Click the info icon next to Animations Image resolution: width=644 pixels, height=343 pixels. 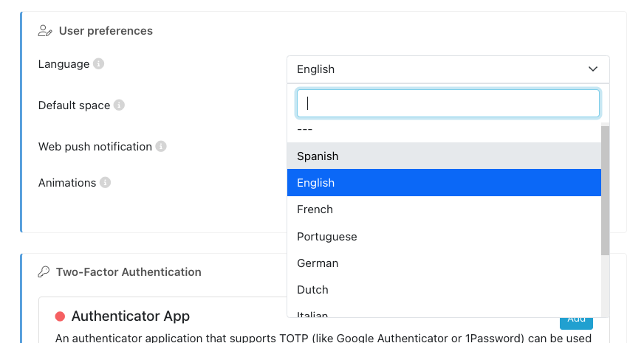coord(105,183)
